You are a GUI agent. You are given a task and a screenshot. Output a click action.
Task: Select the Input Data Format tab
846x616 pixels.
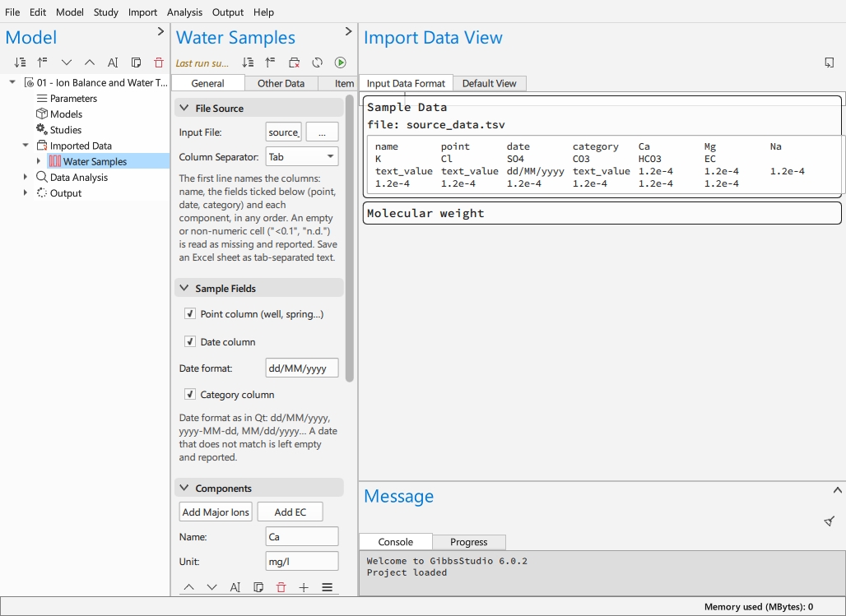pos(406,83)
